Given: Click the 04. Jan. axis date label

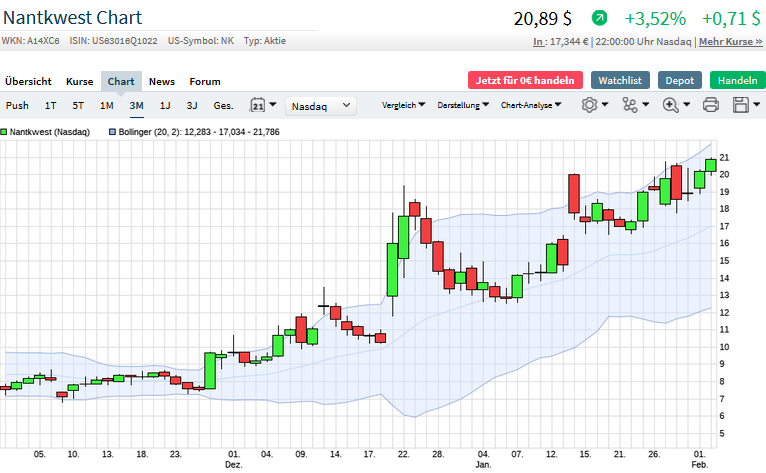Looking at the screenshot, I should click(x=483, y=459).
